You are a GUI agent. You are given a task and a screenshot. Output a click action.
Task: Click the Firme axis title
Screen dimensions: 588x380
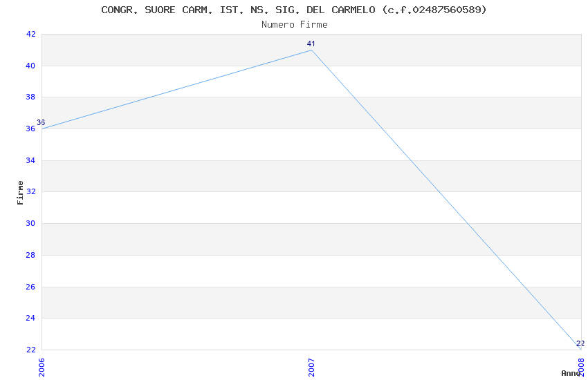pos(20,193)
